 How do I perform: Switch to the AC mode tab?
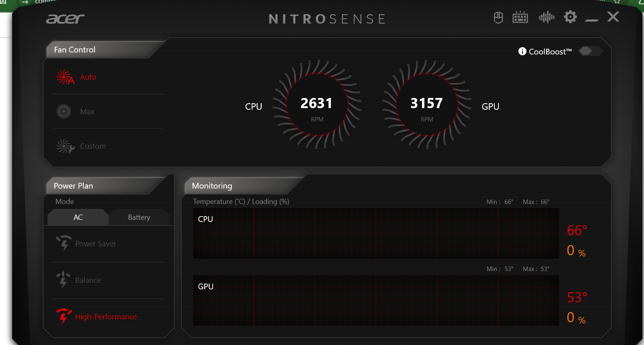point(78,217)
